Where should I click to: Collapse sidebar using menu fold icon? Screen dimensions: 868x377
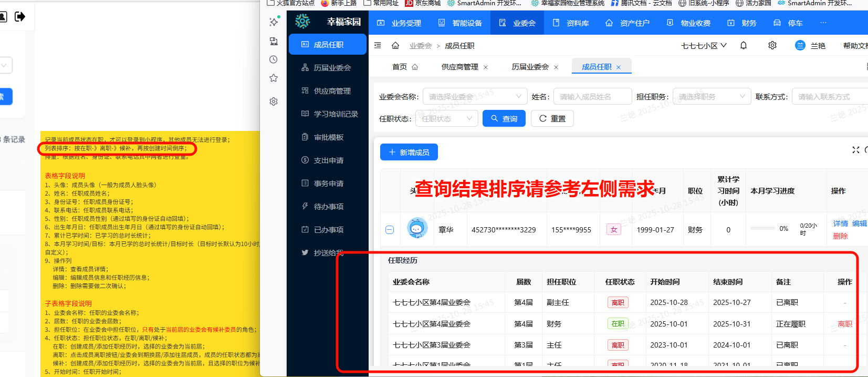(x=378, y=46)
